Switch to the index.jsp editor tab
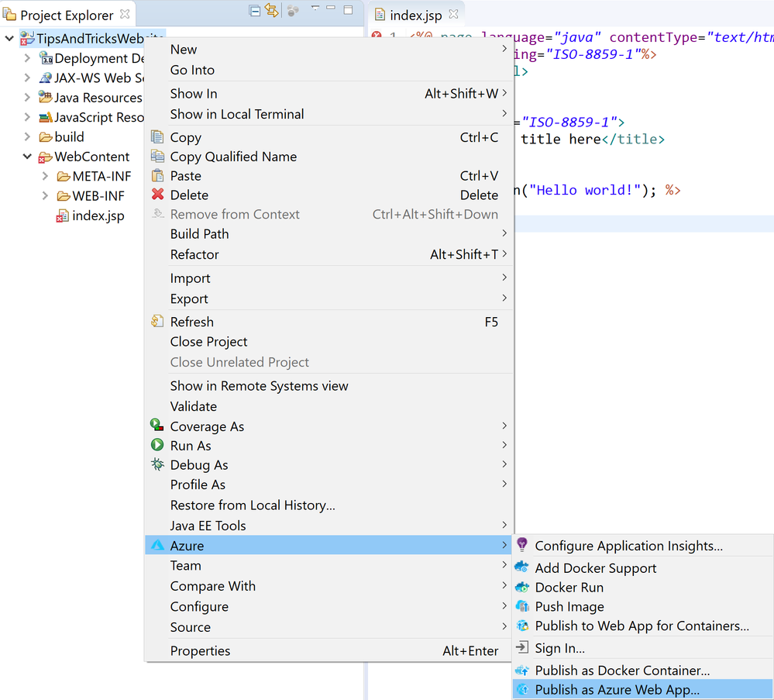This screenshot has width=774, height=700. coord(415,16)
